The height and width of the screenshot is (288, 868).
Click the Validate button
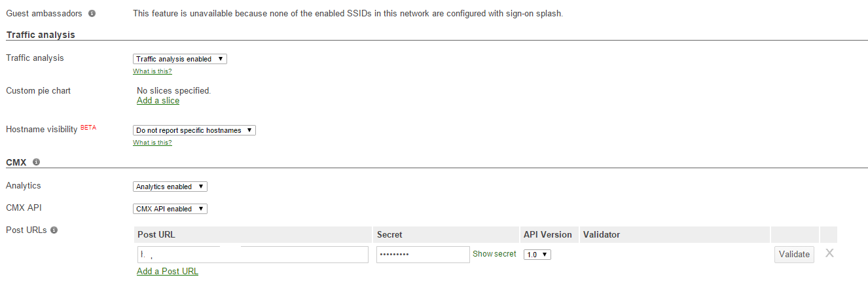(x=794, y=255)
